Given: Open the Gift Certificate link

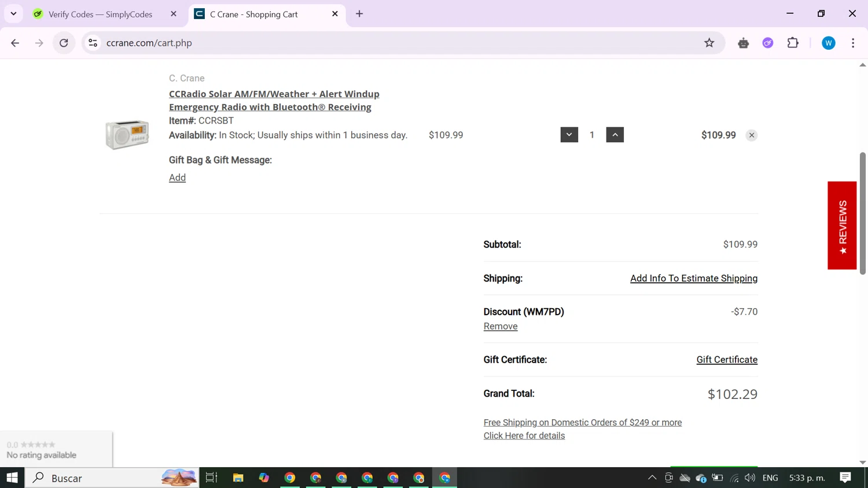Looking at the screenshot, I should (727, 360).
